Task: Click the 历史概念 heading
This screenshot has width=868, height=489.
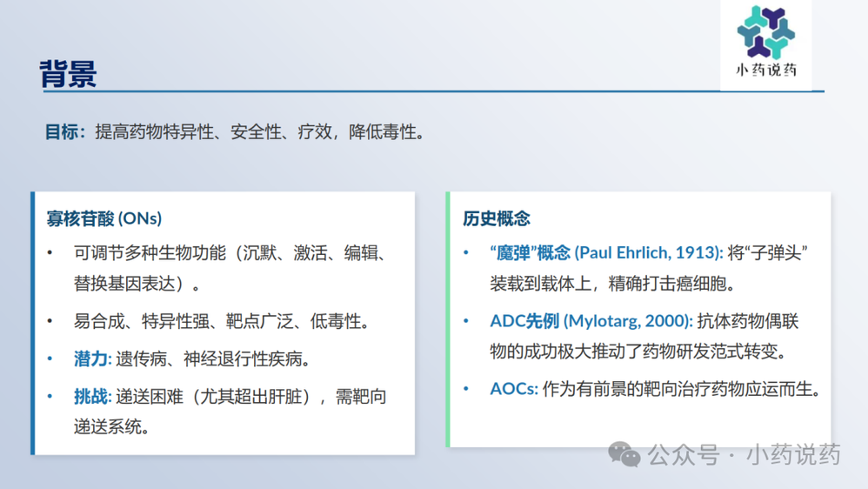Action: (x=496, y=218)
